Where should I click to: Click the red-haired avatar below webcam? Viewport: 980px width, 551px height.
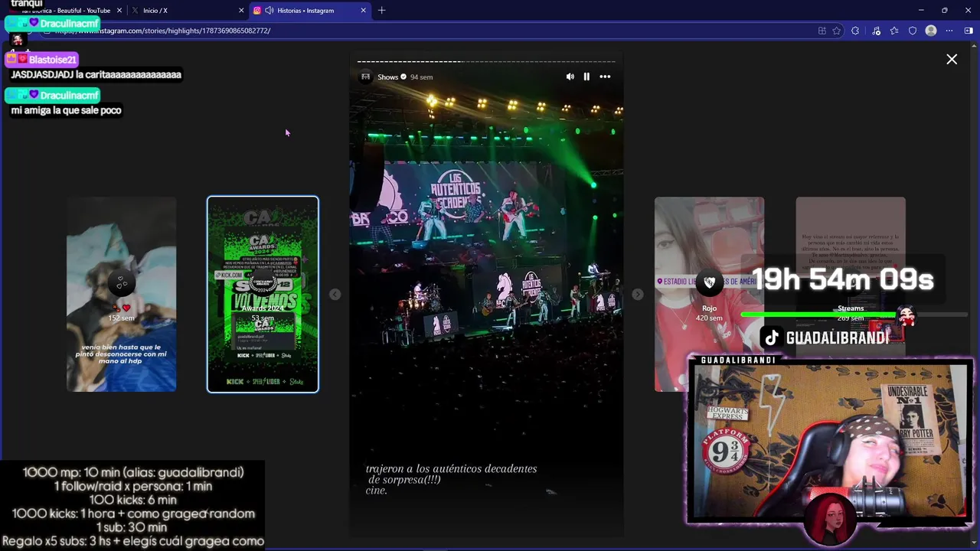832,518
